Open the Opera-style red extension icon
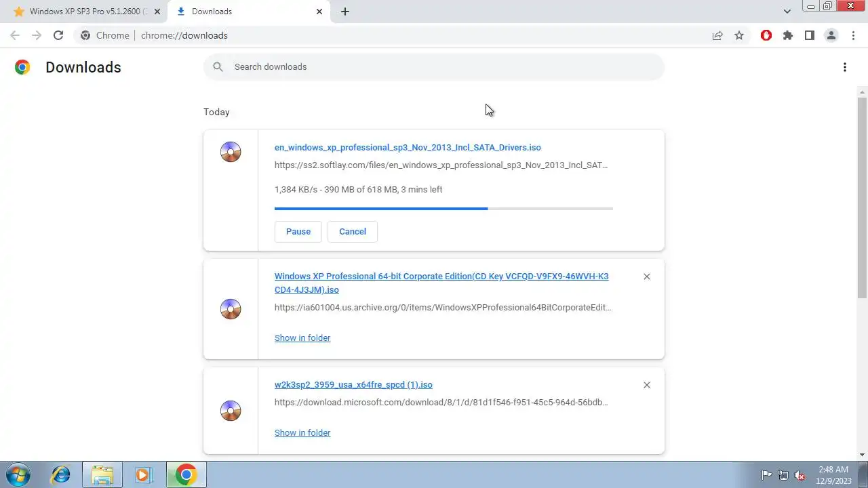 [766, 35]
